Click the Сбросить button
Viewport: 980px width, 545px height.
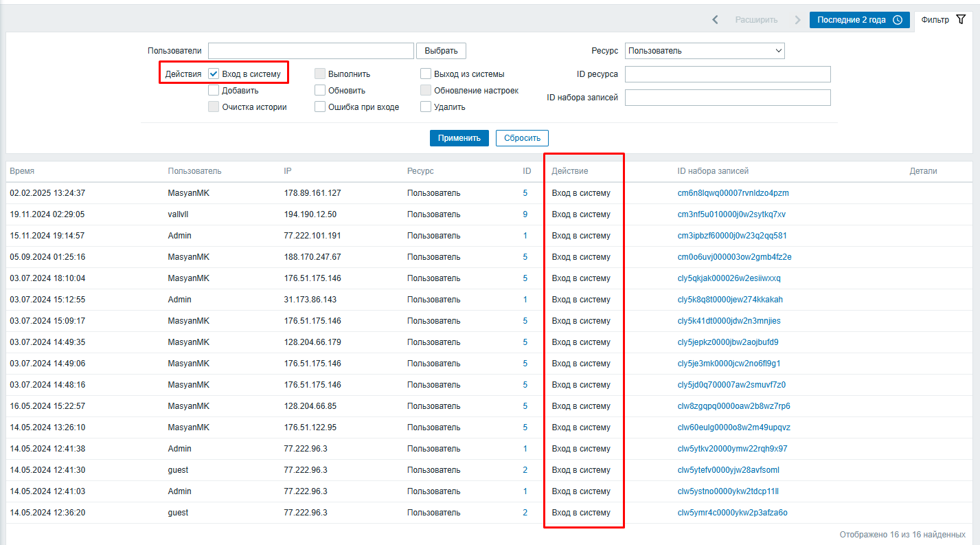point(522,137)
